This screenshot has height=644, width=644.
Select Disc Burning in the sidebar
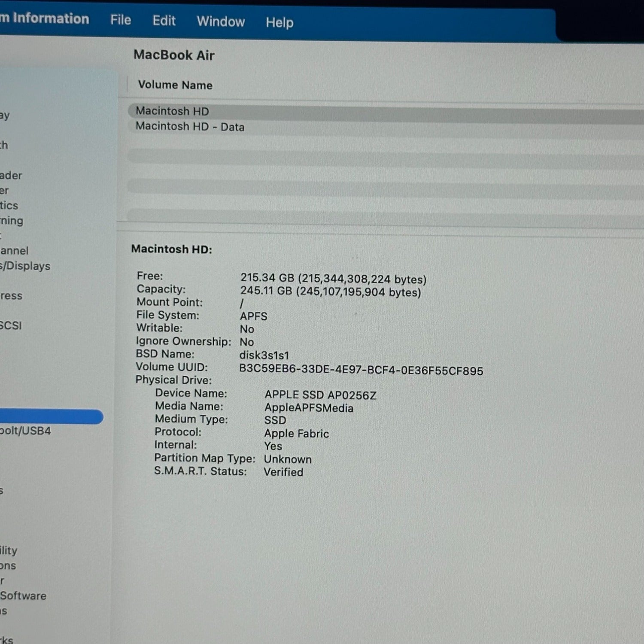[12, 221]
